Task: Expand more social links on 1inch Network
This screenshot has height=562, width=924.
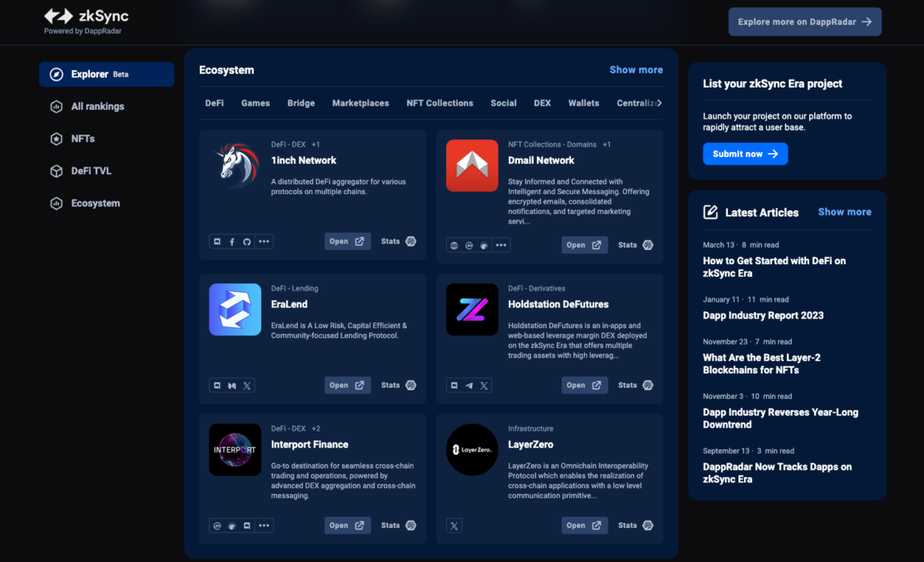Action: tap(264, 242)
